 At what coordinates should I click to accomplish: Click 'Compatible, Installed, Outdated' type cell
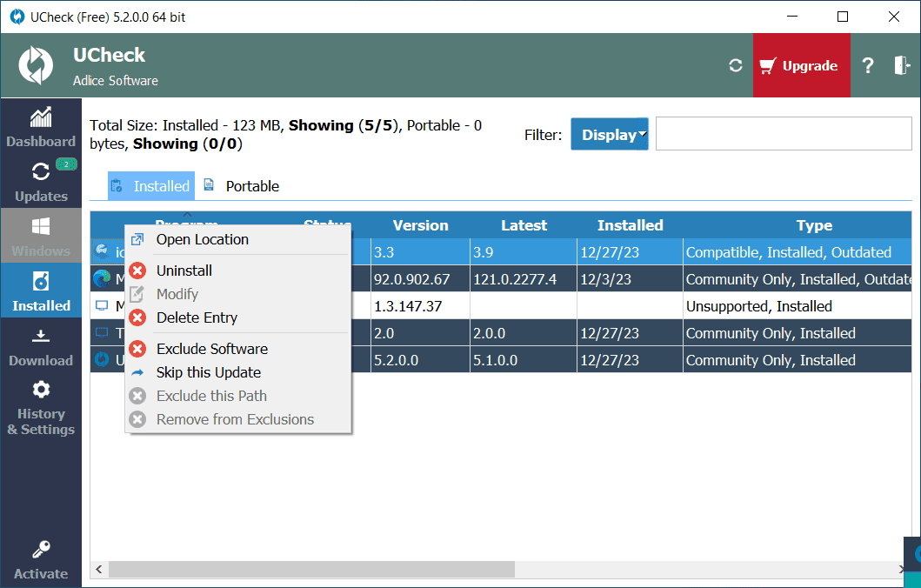pos(797,252)
